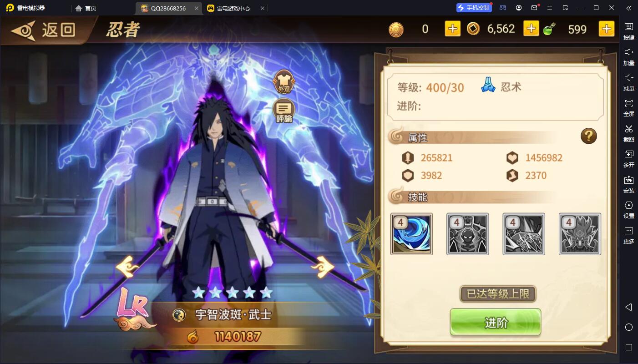Select the blue wave skill icon
The width and height of the screenshot is (638, 364).
pos(411,234)
